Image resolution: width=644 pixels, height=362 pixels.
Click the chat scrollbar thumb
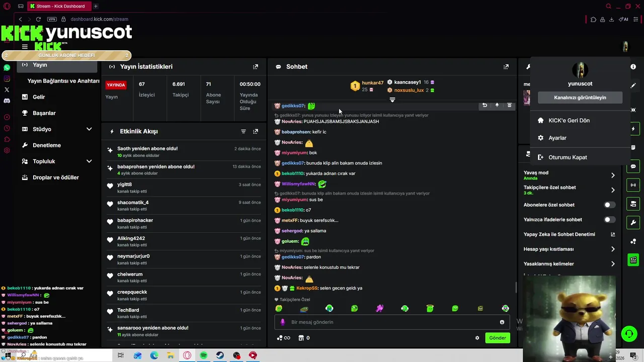pos(516,288)
